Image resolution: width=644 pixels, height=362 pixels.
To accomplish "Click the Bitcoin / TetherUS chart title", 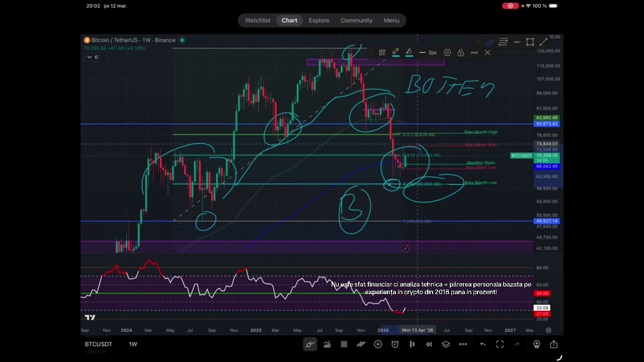I will point(133,40).
